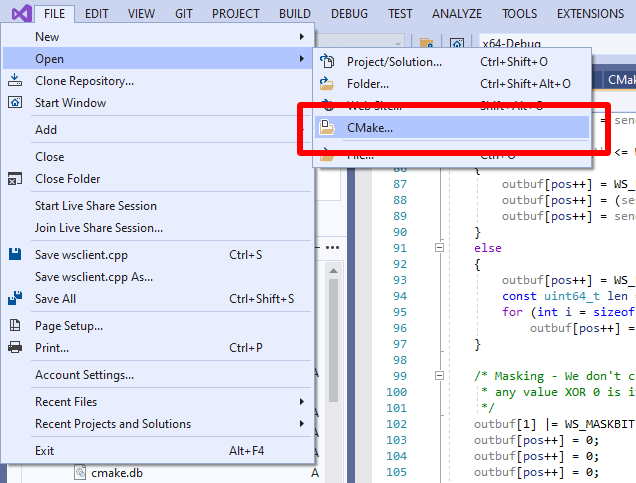This screenshot has height=483, width=636.
Task: Click the Print printer icon
Action: click(15, 348)
